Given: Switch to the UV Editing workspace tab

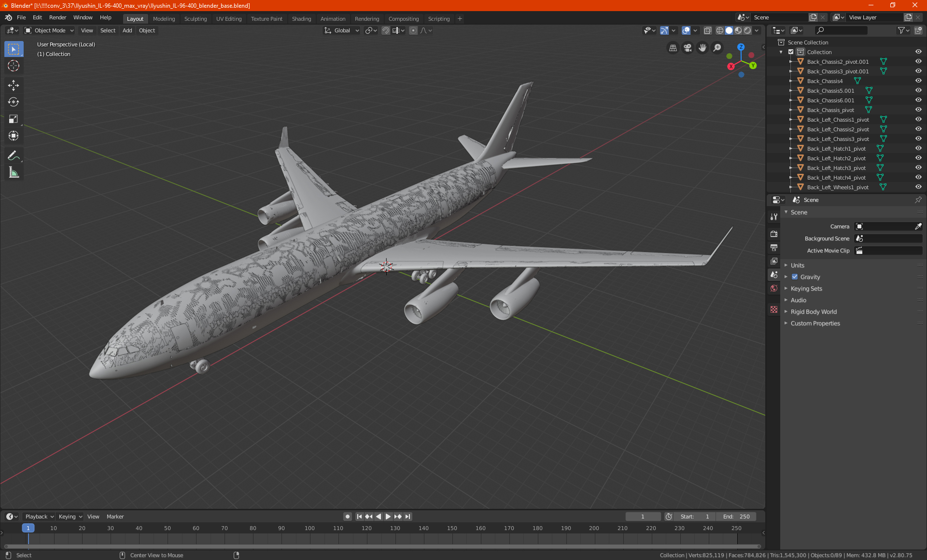Looking at the screenshot, I should (228, 19).
